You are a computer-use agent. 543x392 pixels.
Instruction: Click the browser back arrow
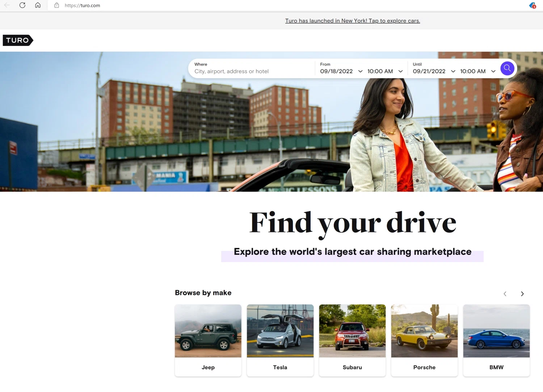7,5
